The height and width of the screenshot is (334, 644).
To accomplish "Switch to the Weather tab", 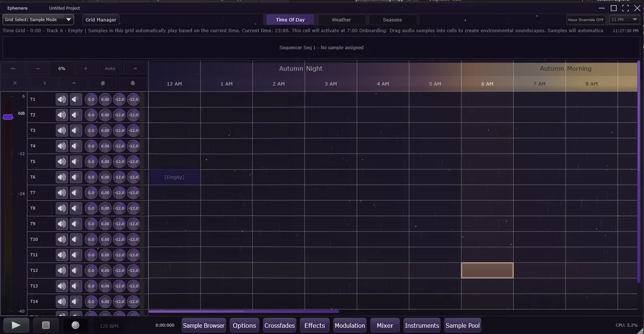I will [341, 20].
